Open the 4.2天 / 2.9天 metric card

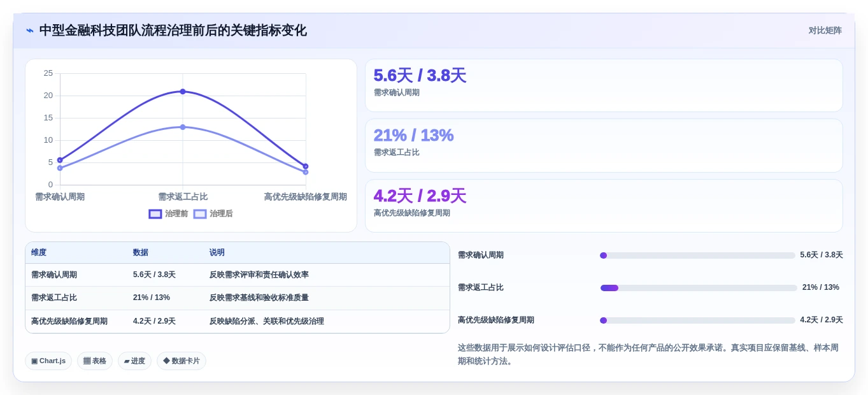point(604,206)
